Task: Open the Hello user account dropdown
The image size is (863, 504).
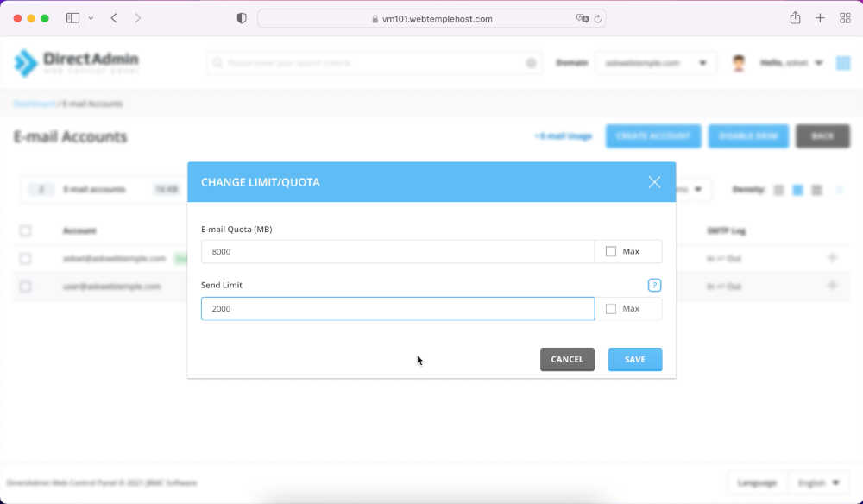Action: 791,63
